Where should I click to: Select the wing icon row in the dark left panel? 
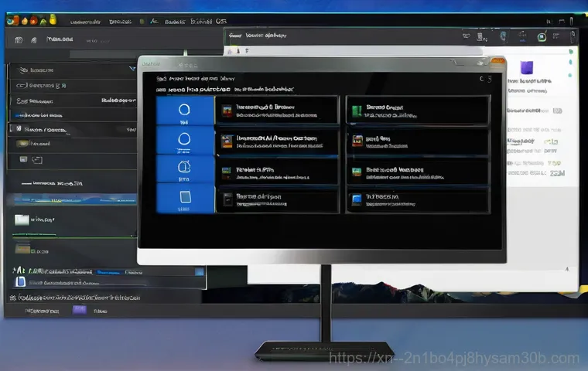pos(71,70)
